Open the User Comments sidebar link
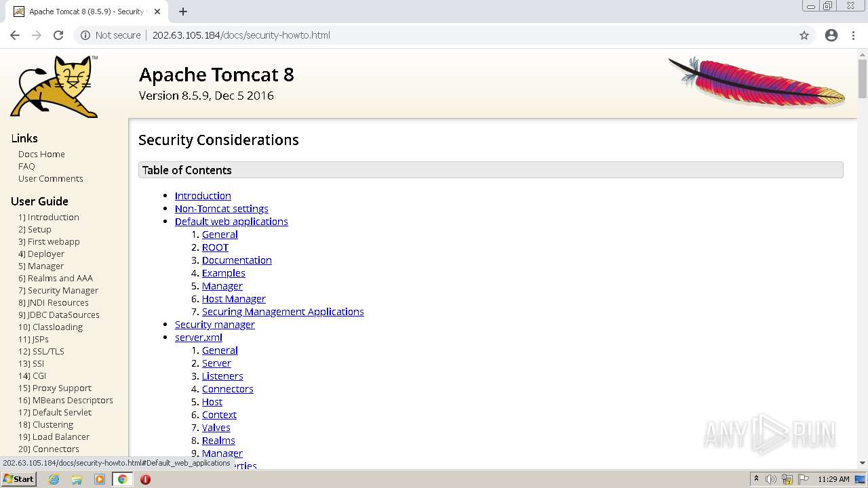Viewport: 868px width, 488px height. click(51, 178)
